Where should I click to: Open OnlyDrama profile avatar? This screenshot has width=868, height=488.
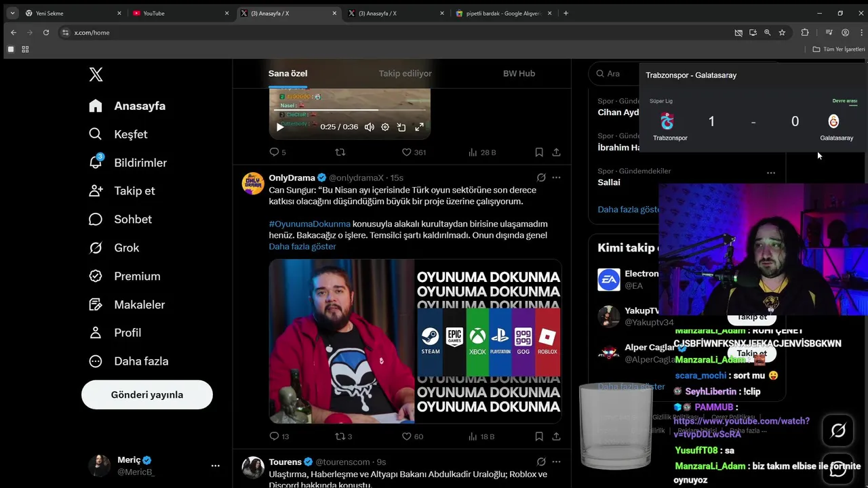pyautogui.click(x=253, y=183)
